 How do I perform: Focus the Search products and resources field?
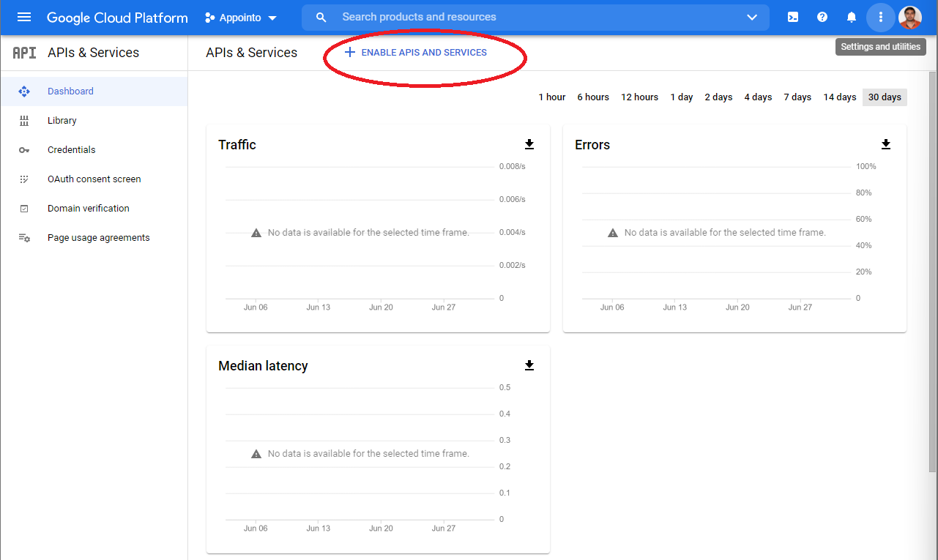(x=535, y=17)
